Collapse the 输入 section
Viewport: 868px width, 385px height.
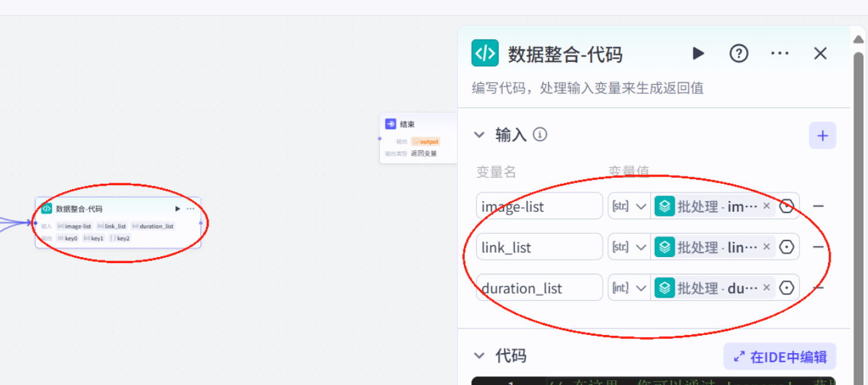pos(479,134)
